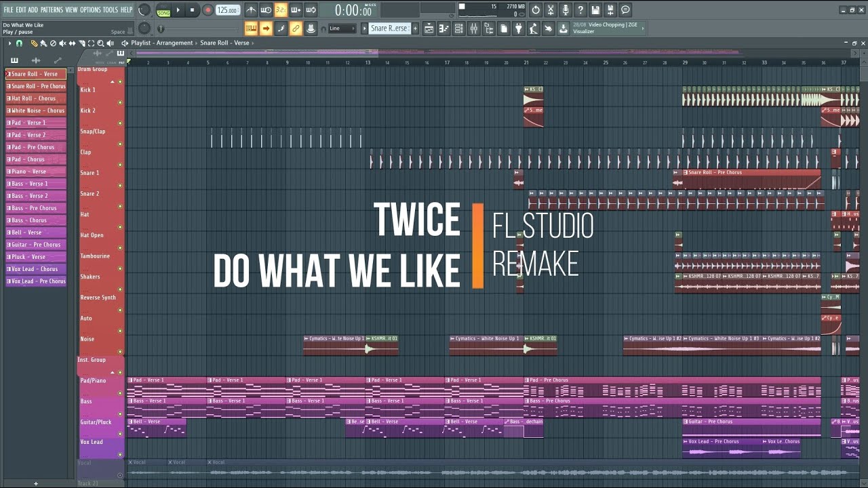The image size is (868, 488).
Task: Select Hat Roll - Chorus pattern
Action: [36, 98]
